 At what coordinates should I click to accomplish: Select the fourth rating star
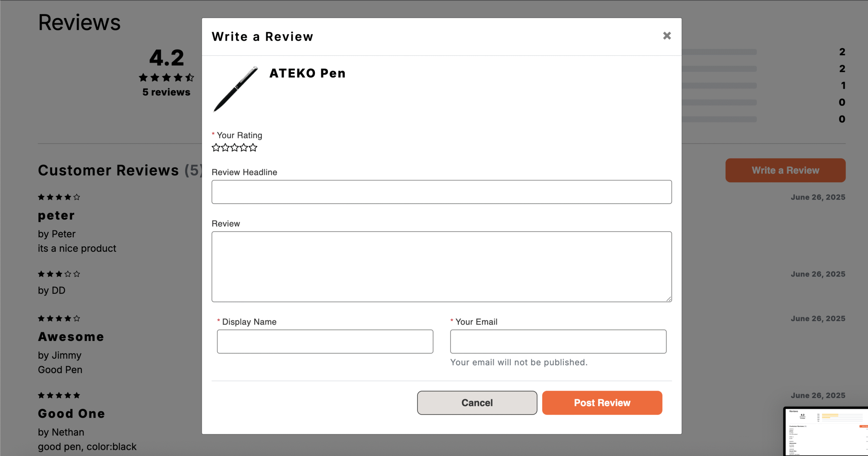[x=243, y=148]
